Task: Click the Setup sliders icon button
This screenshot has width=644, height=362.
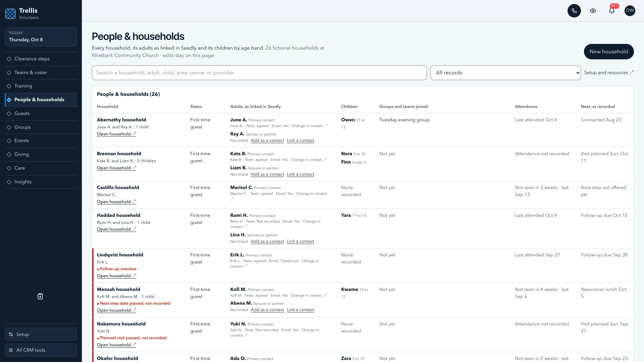Action: [41, 334]
